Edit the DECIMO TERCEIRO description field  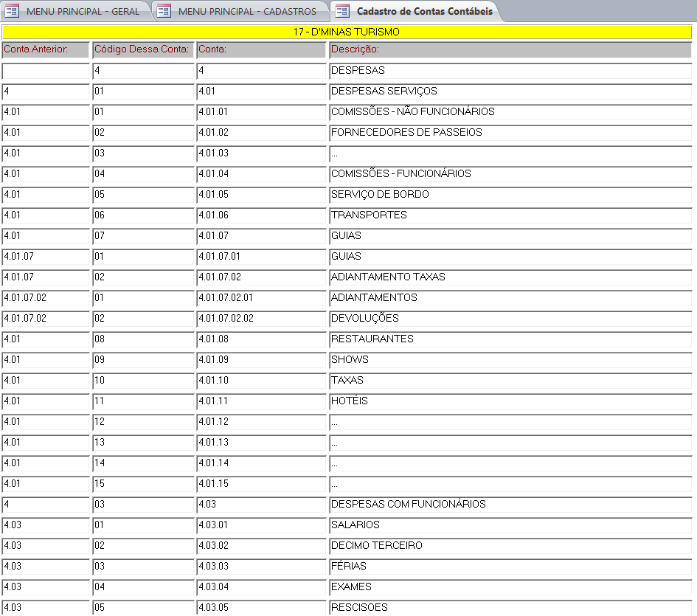(x=509, y=546)
